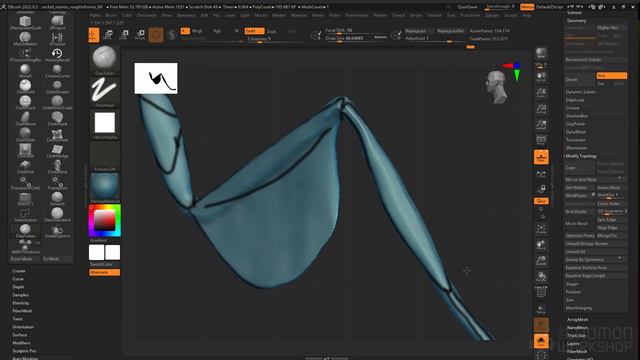Image resolution: width=640 pixels, height=360 pixels.
Task: Expand the EdgeLoop section
Action: coord(575,100)
